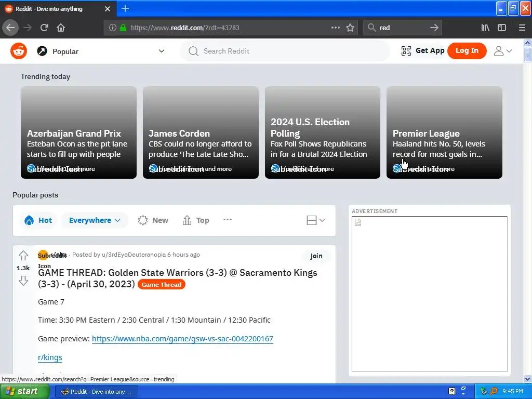Open the GAME THREAD Warriors @ Kings post title

click(x=178, y=278)
